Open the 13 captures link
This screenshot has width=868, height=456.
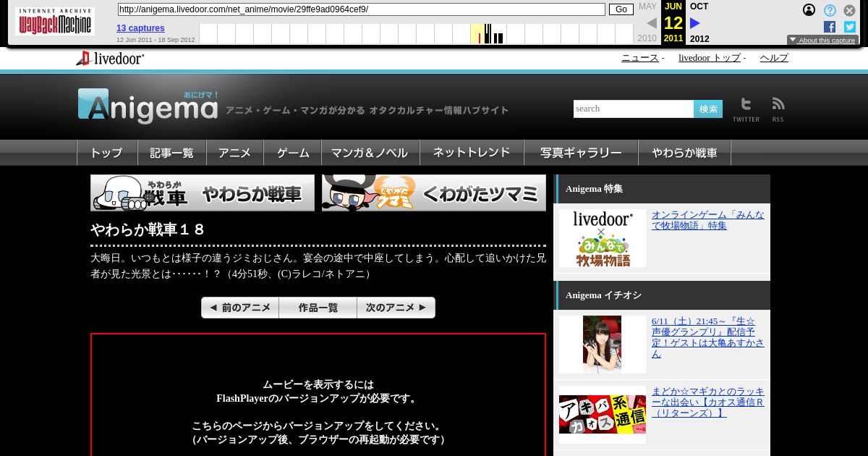[140, 28]
